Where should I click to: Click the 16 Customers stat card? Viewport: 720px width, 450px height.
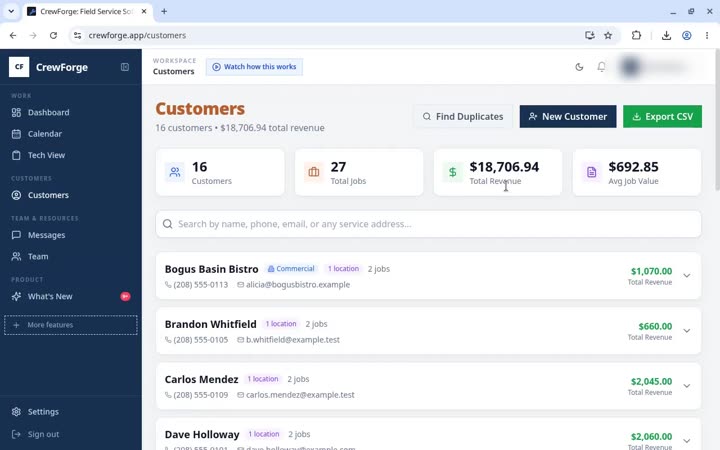point(220,172)
